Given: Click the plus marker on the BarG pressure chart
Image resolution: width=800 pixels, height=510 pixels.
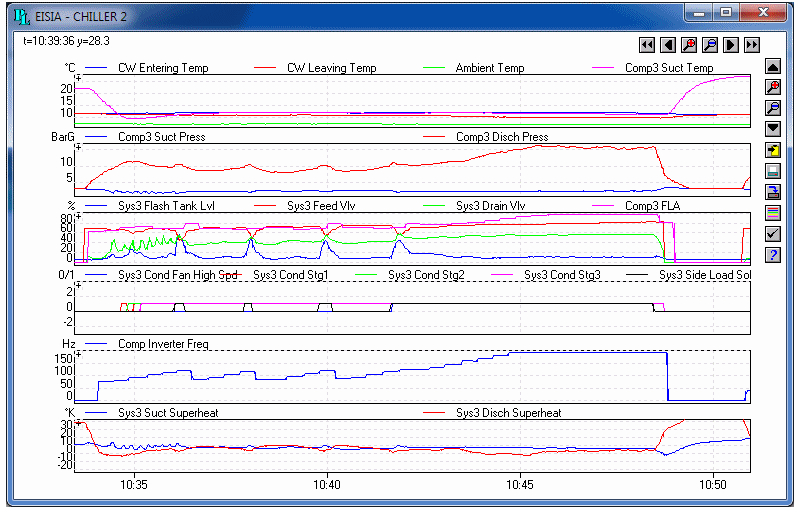Looking at the screenshot, I should pos(78,147).
